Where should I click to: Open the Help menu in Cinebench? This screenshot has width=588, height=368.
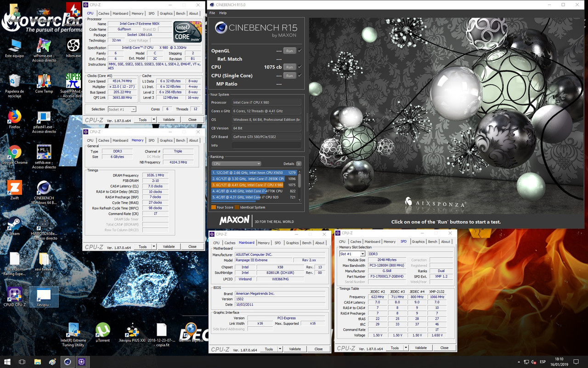(223, 13)
